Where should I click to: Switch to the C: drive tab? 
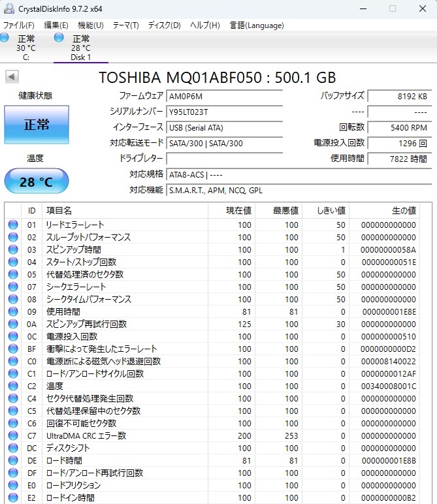click(26, 48)
